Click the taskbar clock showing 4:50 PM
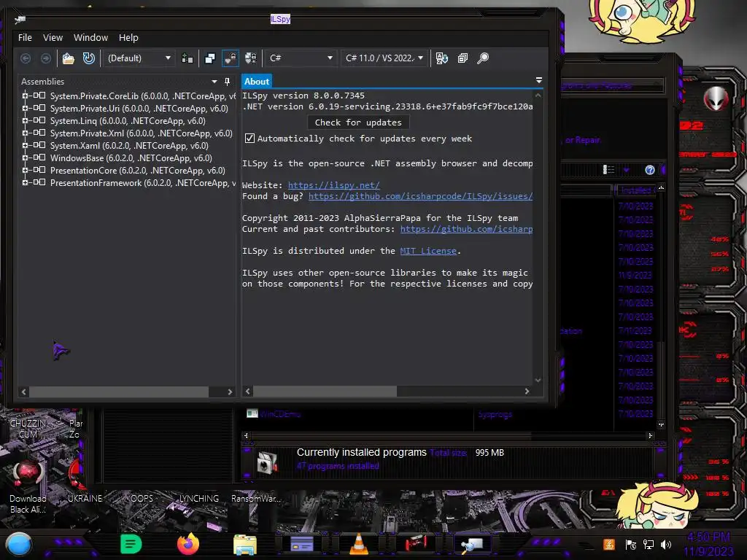This screenshot has width=747, height=560. pos(709,544)
